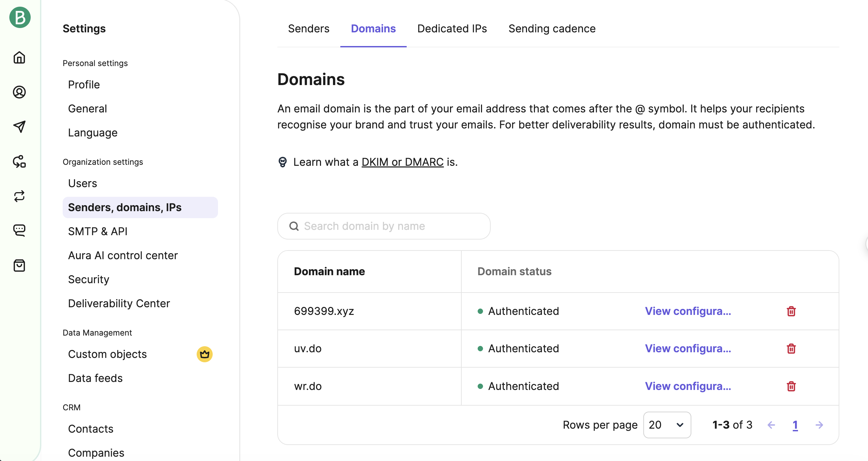The image size is (868, 461).
Task: Delete the 699399.xyz domain
Action: (791, 311)
